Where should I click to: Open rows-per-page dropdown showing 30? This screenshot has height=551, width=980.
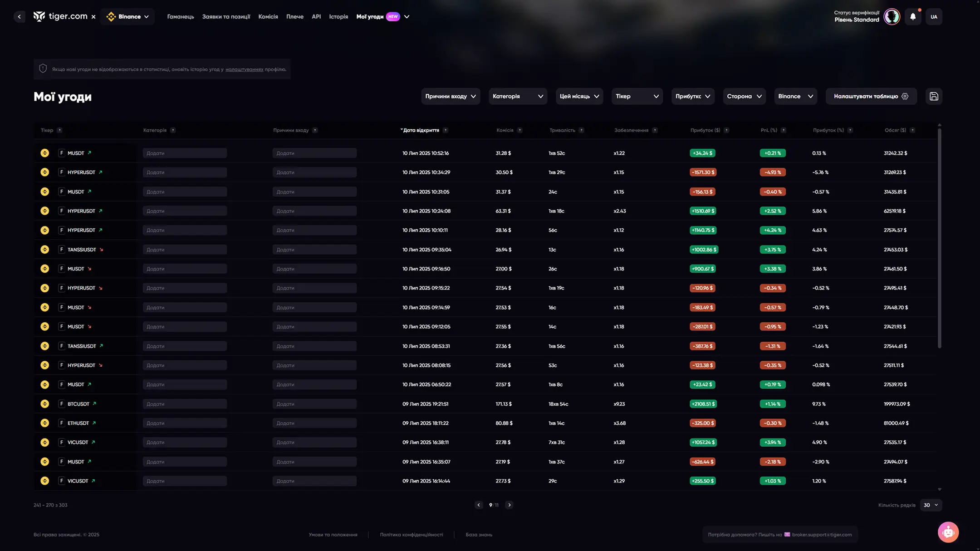(x=931, y=505)
